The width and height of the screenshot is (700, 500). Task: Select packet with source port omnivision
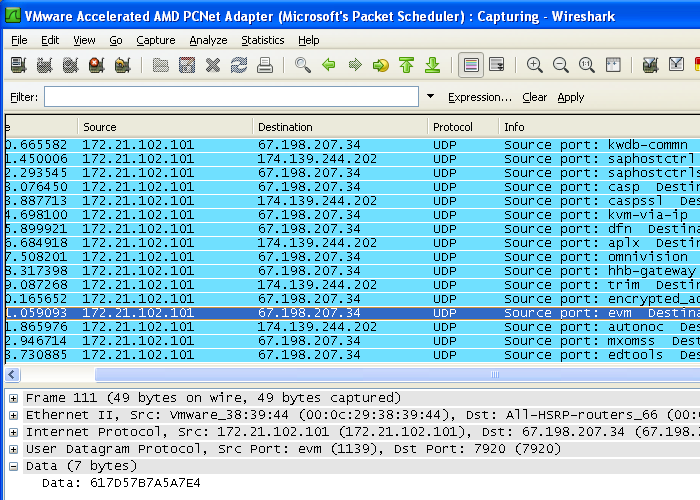pos(352,257)
